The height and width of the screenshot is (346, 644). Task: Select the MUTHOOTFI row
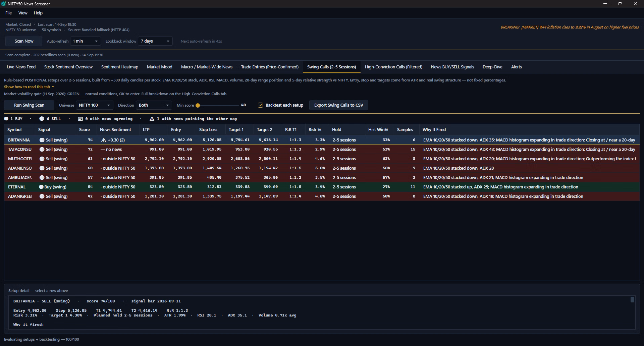(322, 159)
